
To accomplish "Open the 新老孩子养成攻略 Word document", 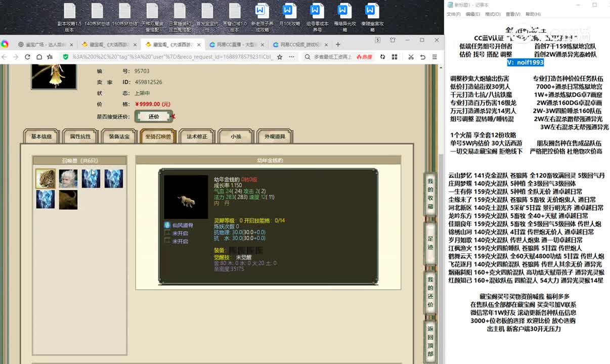I will coord(262,17).
